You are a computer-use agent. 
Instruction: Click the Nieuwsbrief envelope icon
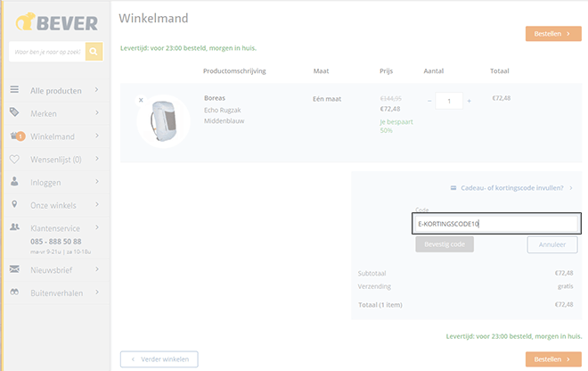point(14,268)
